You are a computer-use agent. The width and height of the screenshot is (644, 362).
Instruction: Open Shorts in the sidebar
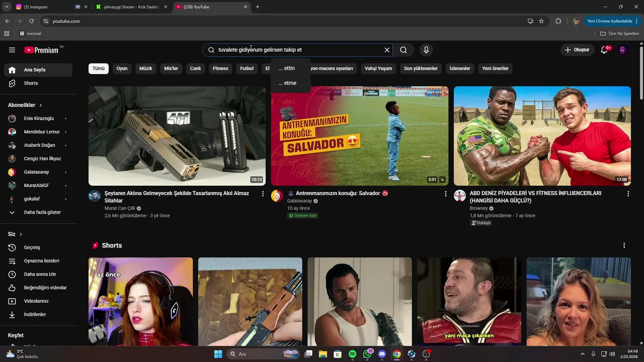click(x=38, y=83)
